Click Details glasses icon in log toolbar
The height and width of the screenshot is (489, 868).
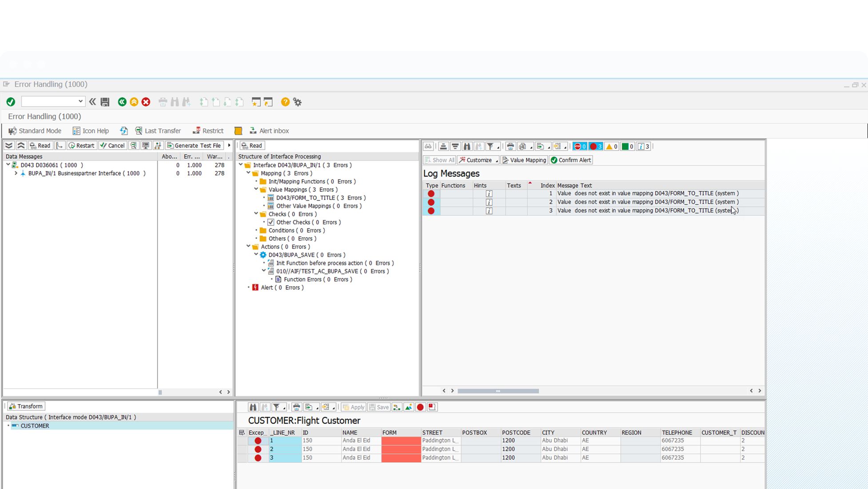[x=428, y=146]
